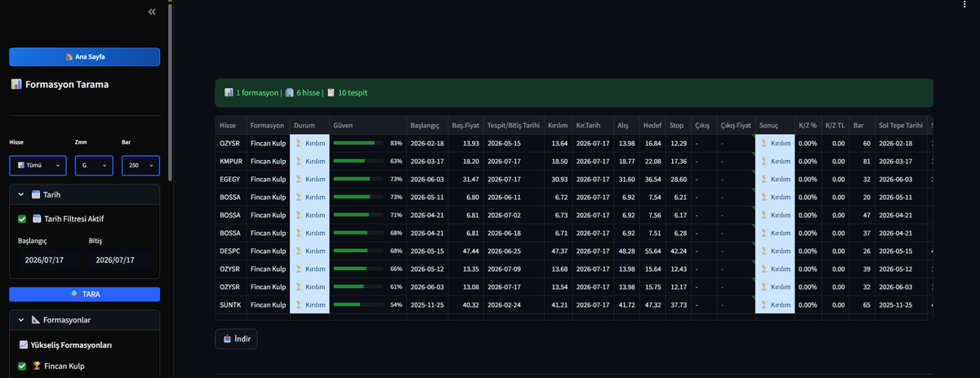The image size is (980, 378).
Task: Click the 63% confidence bar for KMPUR
Action: point(360,162)
